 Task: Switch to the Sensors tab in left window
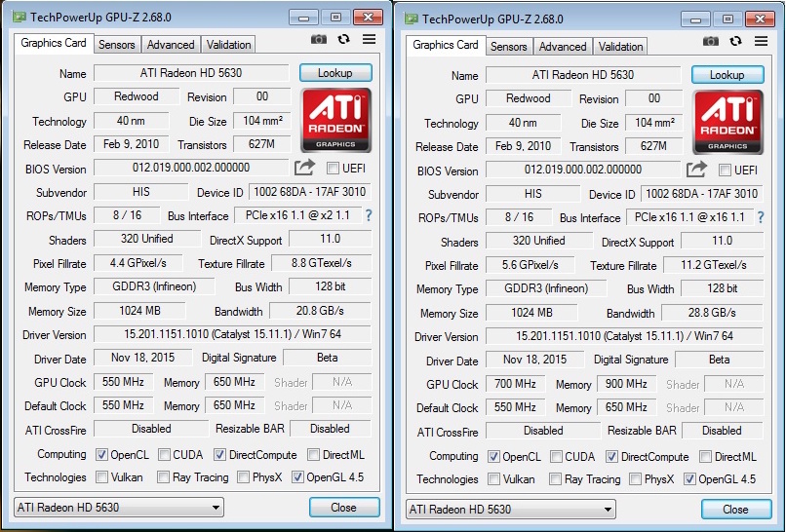117,45
